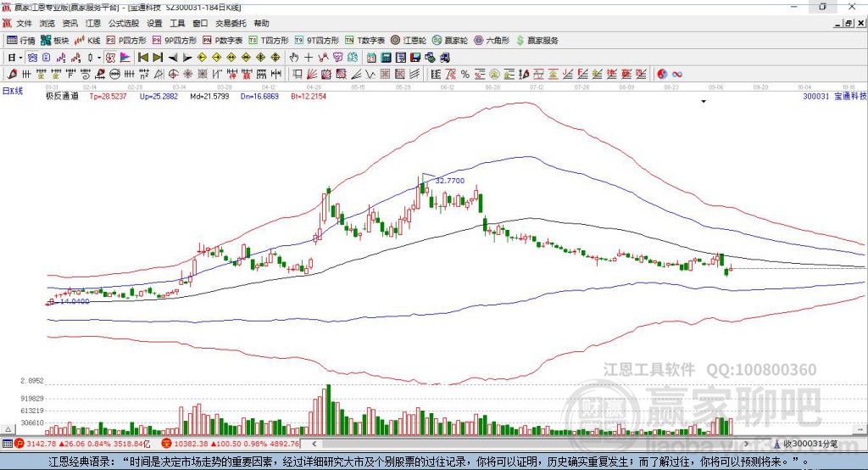
Task: Click the Shenzhen index 10382.38 status entry
Action: [x=231, y=444]
